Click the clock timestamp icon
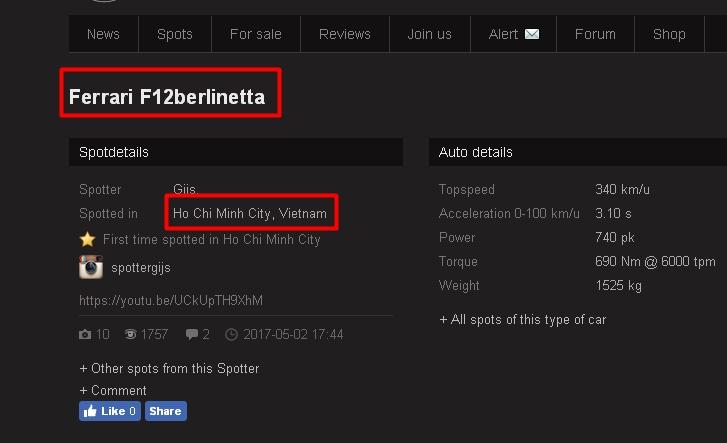 pos(232,335)
